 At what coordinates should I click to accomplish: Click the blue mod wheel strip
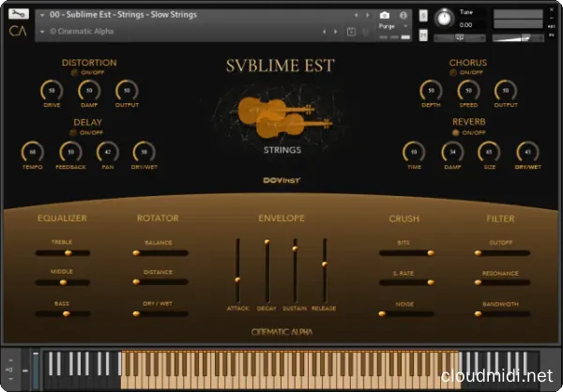click(36, 370)
